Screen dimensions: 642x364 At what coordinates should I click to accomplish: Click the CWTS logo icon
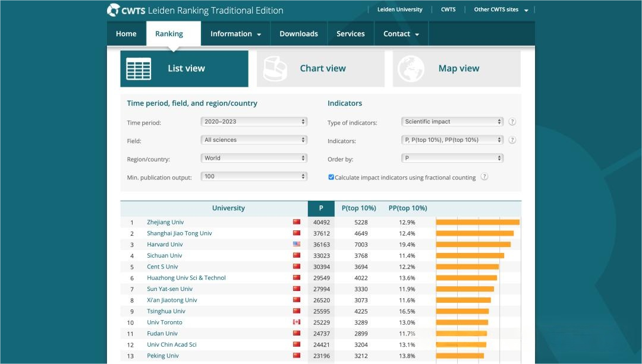pos(113,10)
